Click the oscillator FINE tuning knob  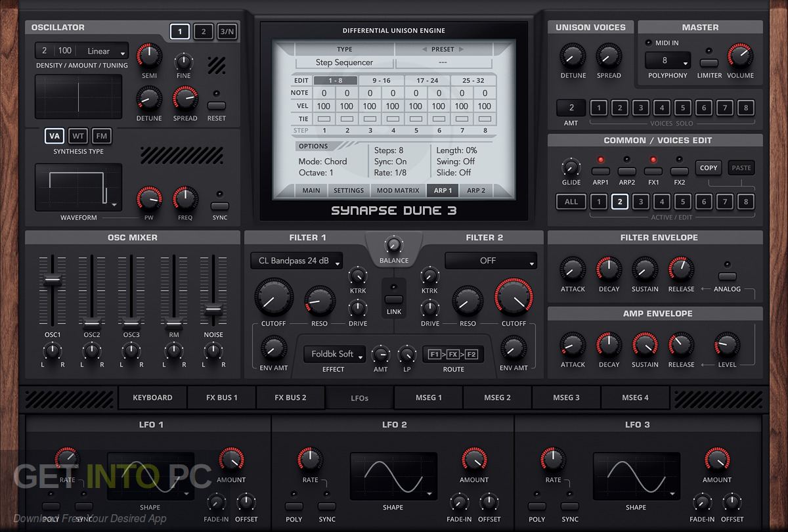click(184, 62)
